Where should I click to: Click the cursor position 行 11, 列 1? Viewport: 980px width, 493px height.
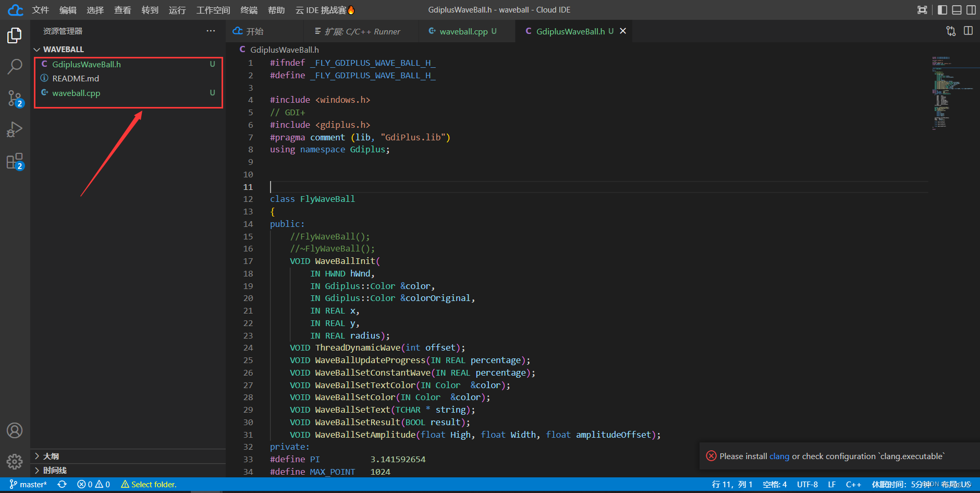pyautogui.click(x=732, y=485)
